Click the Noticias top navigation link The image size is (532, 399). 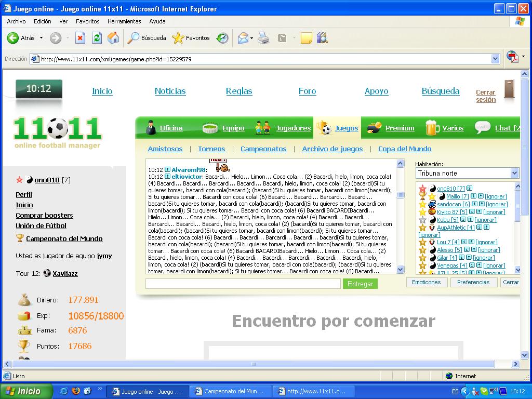click(170, 91)
